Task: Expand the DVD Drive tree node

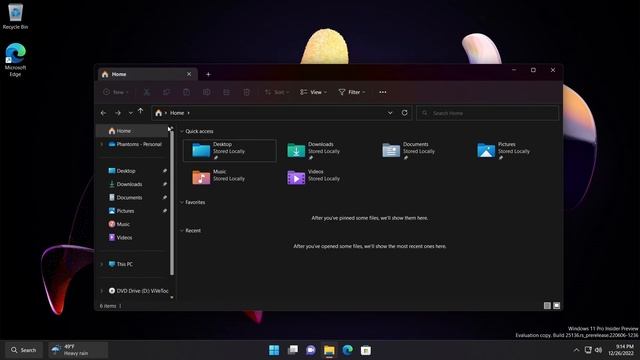Action: coord(102,291)
